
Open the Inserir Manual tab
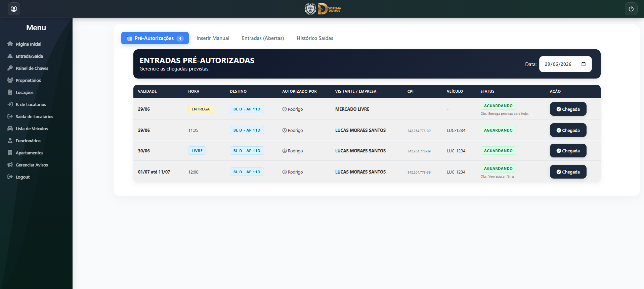click(x=213, y=38)
